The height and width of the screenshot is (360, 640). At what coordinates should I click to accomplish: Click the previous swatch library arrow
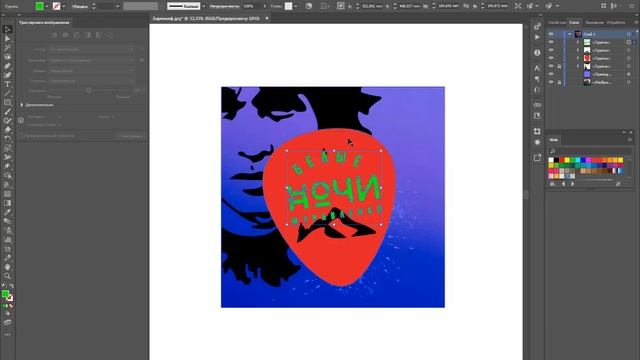564,184
